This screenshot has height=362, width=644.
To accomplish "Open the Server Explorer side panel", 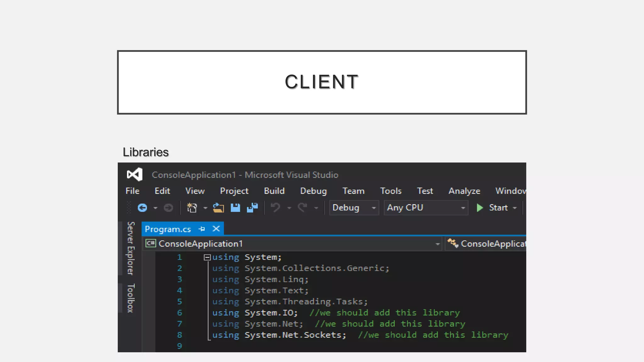I will pos(131,248).
